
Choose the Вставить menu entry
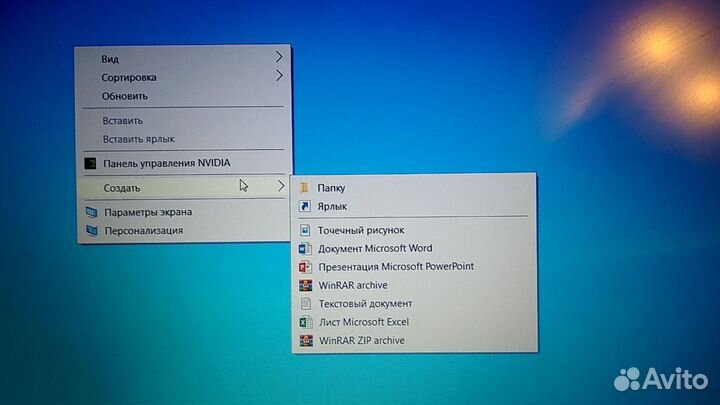pos(183,120)
